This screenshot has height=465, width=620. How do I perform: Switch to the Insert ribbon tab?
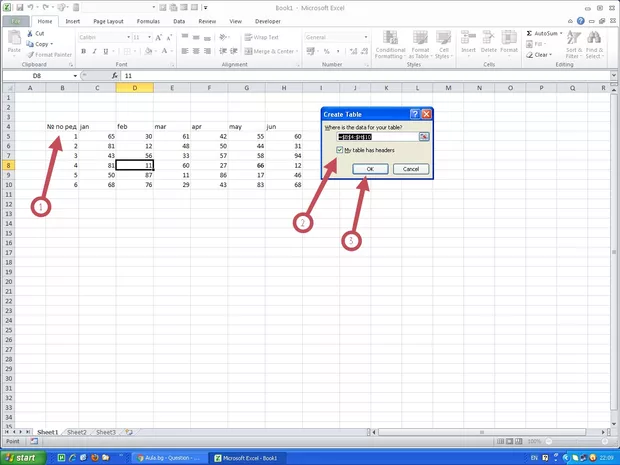coord(72,21)
